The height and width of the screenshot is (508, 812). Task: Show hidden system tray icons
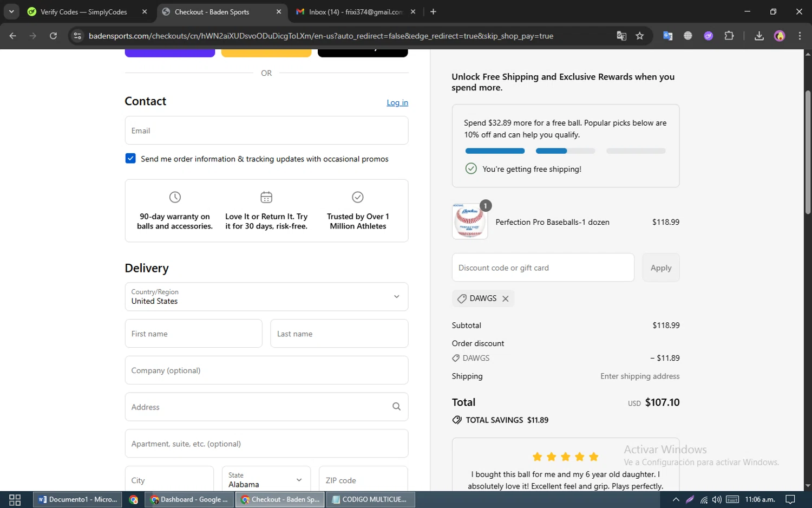pos(676,499)
